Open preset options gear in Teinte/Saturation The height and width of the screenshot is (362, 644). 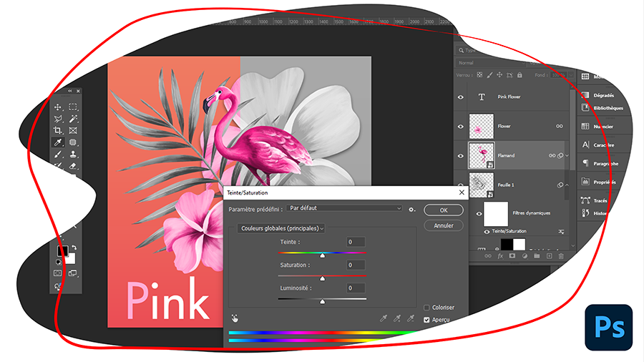(412, 209)
